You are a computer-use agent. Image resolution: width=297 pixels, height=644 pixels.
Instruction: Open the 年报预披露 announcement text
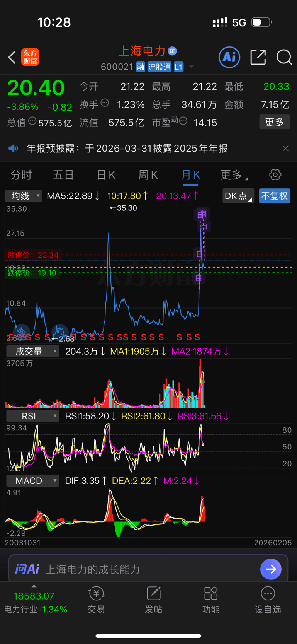pos(127,149)
